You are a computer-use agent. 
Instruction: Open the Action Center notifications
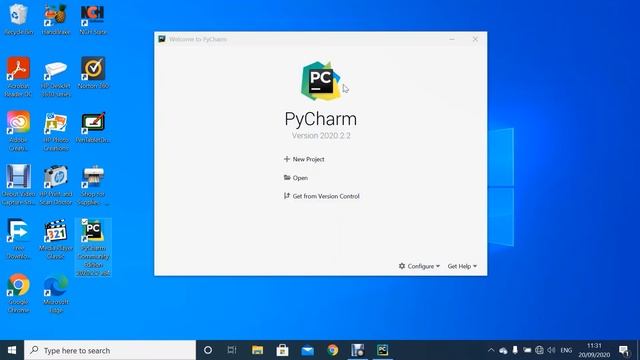click(624, 350)
